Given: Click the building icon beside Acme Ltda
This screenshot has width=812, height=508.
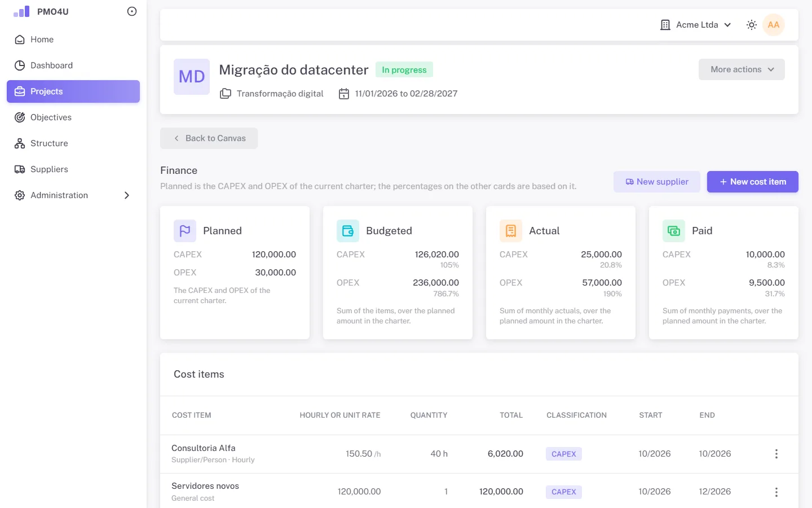Looking at the screenshot, I should pos(665,25).
